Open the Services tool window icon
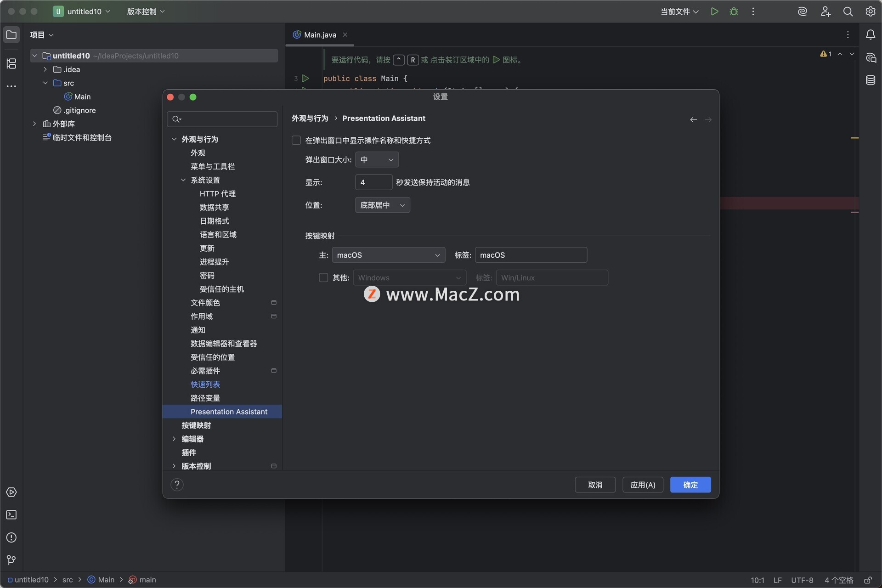This screenshot has width=882, height=588. click(x=11, y=492)
